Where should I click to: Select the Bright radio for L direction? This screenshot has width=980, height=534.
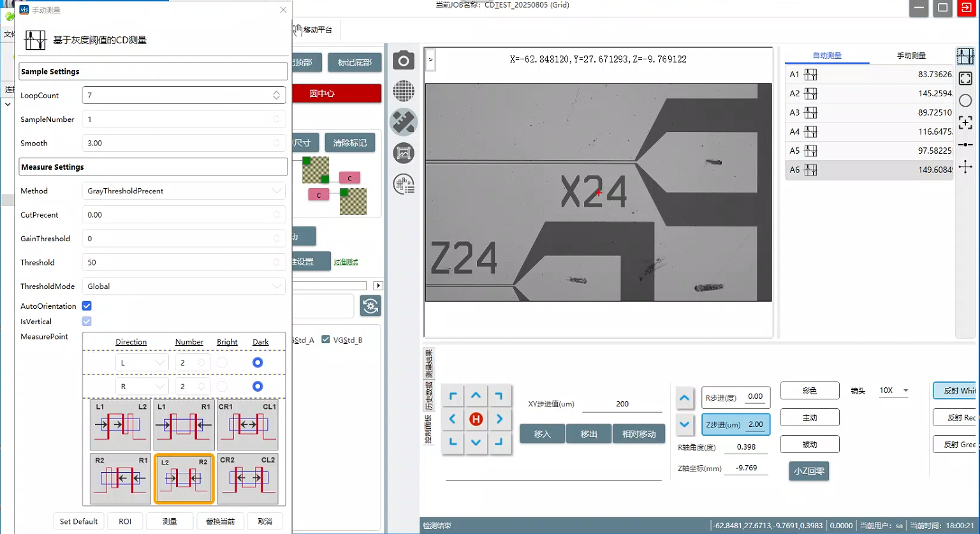pyautogui.click(x=222, y=362)
